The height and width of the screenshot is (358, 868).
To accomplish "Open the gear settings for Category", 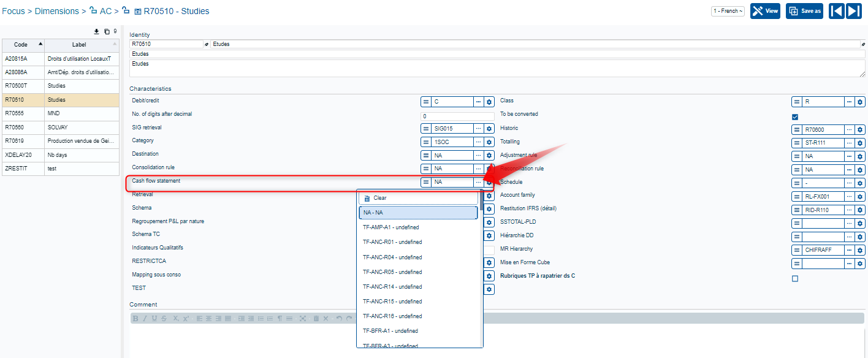I will pos(489,142).
